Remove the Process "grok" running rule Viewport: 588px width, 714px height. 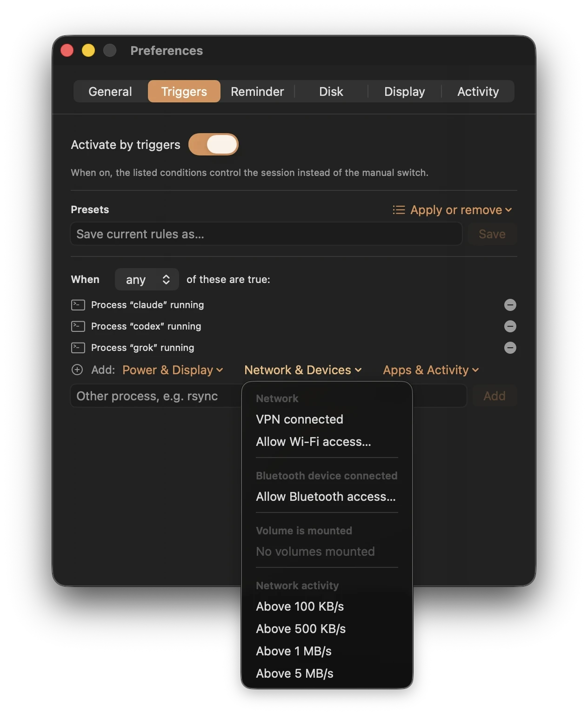tap(510, 348)
